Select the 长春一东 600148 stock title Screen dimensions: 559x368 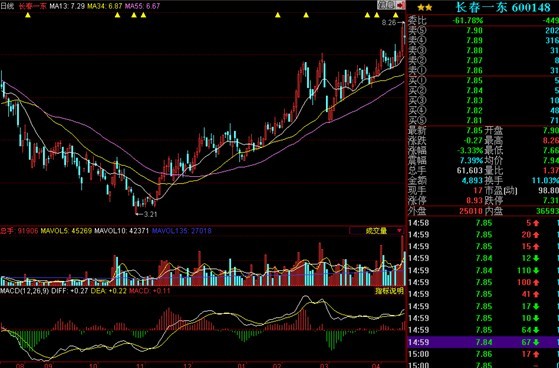coord(503,7)
